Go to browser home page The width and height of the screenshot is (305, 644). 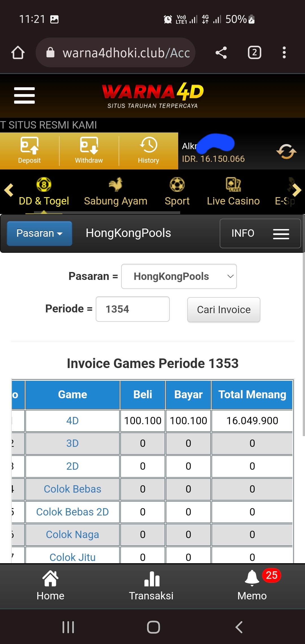[x=18, y=53]
